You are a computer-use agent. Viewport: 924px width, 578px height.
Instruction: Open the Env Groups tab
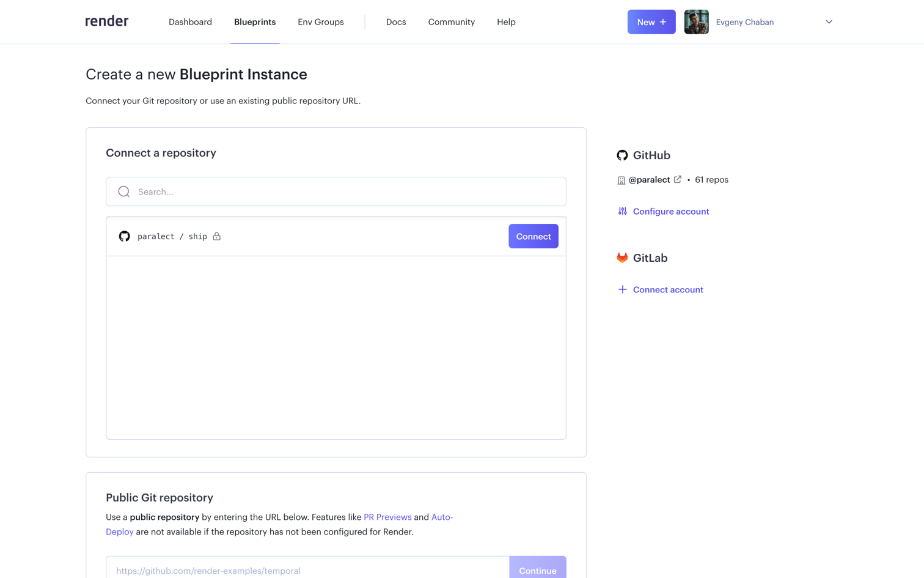click(320, 21)
